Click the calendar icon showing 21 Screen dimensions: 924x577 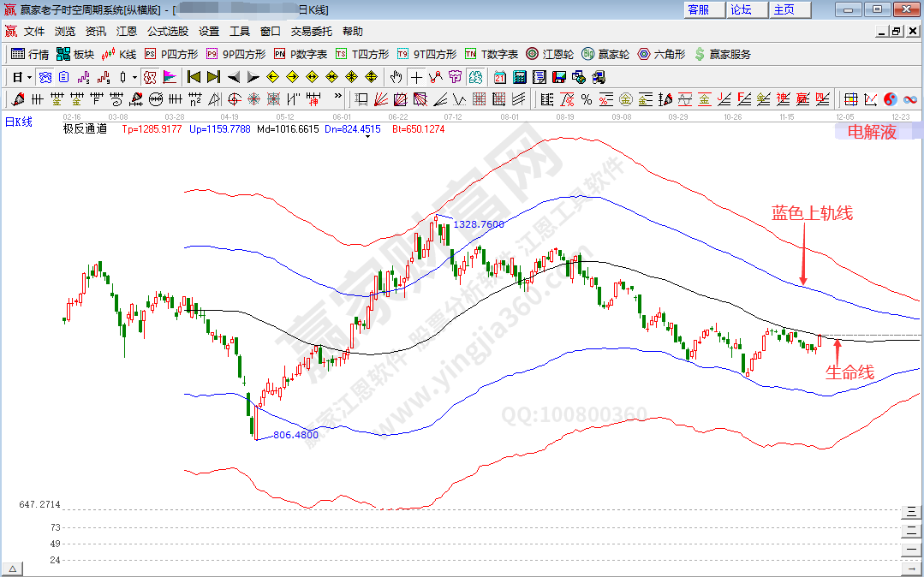click(x=500, y=76)
